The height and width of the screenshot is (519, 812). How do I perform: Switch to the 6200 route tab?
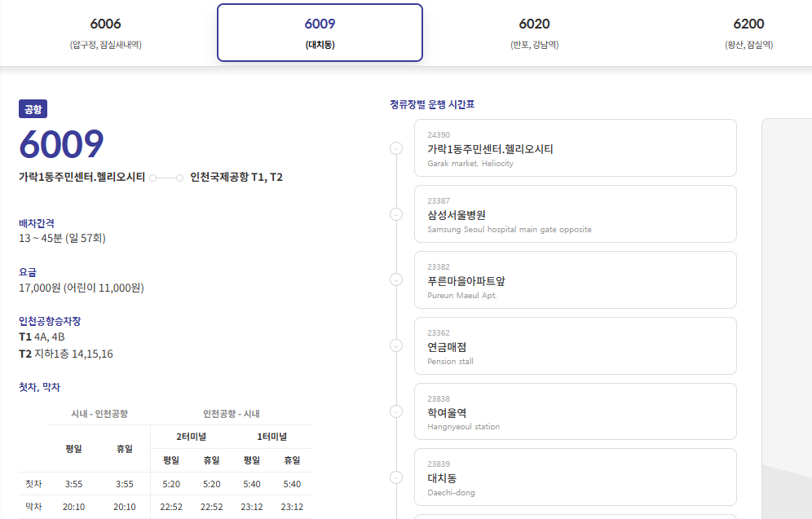(749, 33)
